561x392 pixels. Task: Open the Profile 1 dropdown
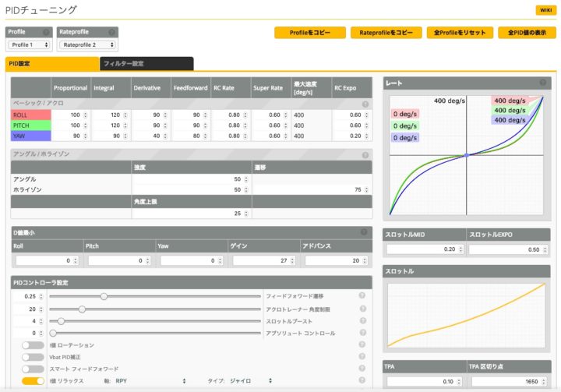(x=29, y=45)
